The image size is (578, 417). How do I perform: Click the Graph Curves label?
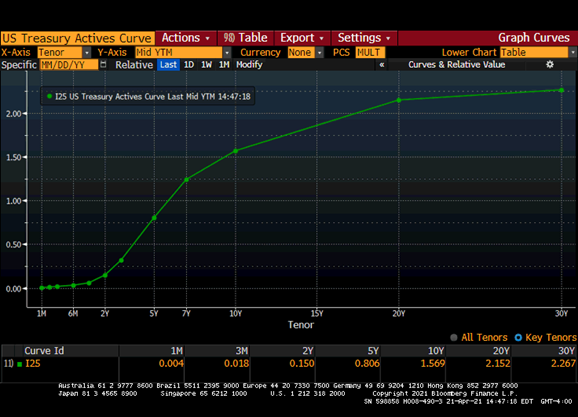pyautogui.click(x=534, y=38)
